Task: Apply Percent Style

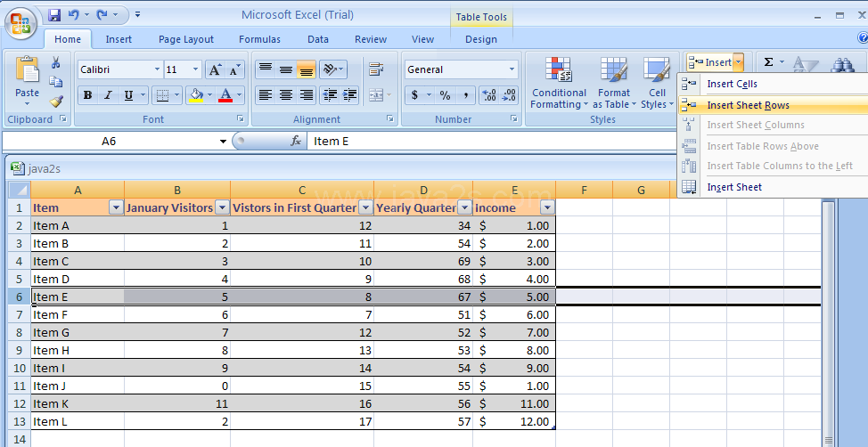Action: pyautogui.click(x=445, y=95)
